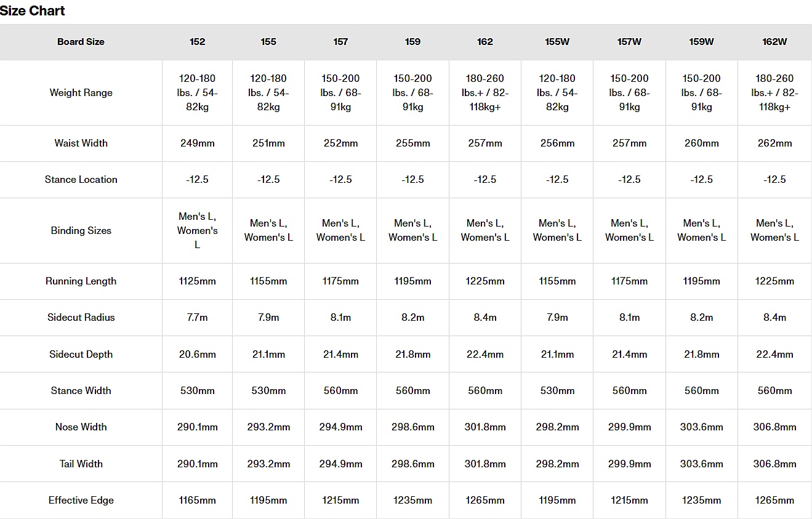The image size is (812, 519).
Task: Click the Sidecut Depth row label
Action: point(81,354)
